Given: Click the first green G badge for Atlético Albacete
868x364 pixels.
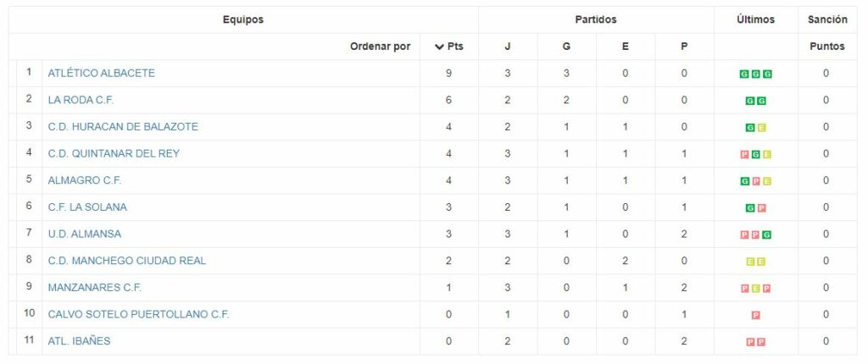Looking at the screenshot, I should (x=744, y=74).
